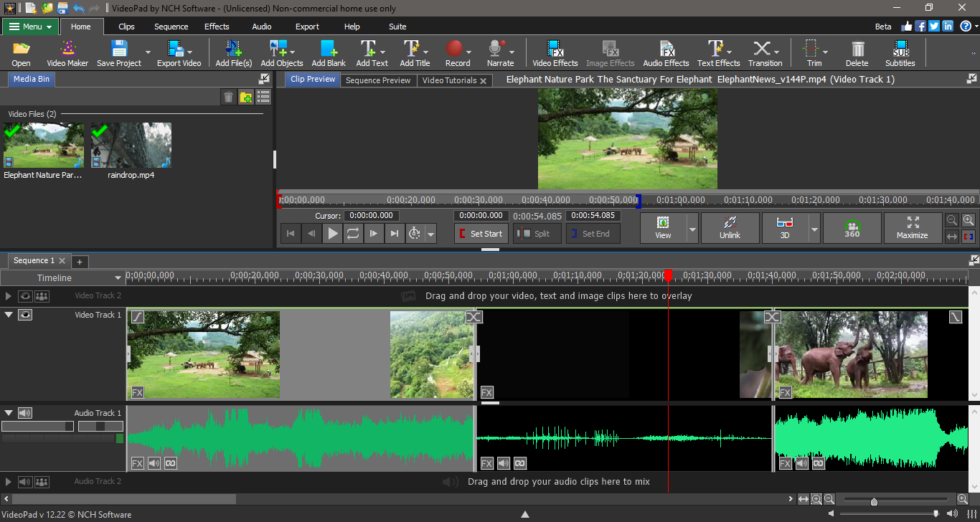
Task: Open the Effects ribbon tab
Action: pos(217,27)
